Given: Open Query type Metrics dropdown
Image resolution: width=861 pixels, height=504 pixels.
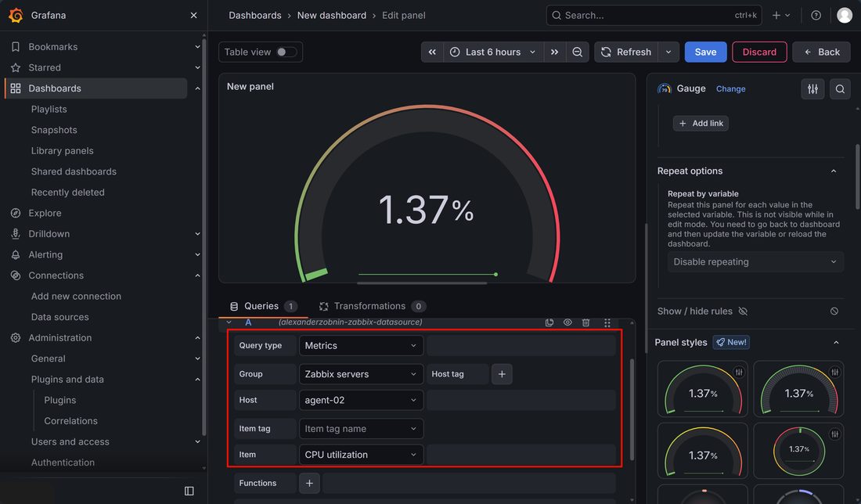Looking at the screenshot, I should tap(361, 345).
